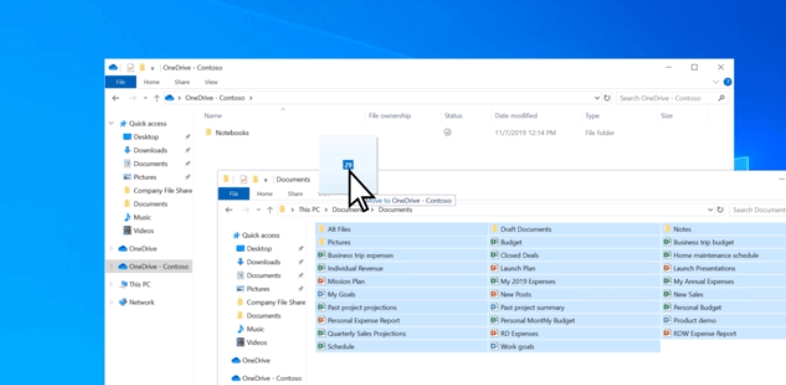Open the Home tab in OneDrive window

tap(151, 82)
